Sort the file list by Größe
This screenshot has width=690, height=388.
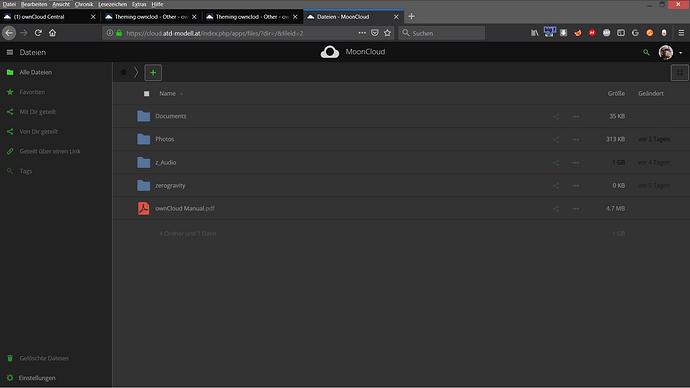[616, 94]
